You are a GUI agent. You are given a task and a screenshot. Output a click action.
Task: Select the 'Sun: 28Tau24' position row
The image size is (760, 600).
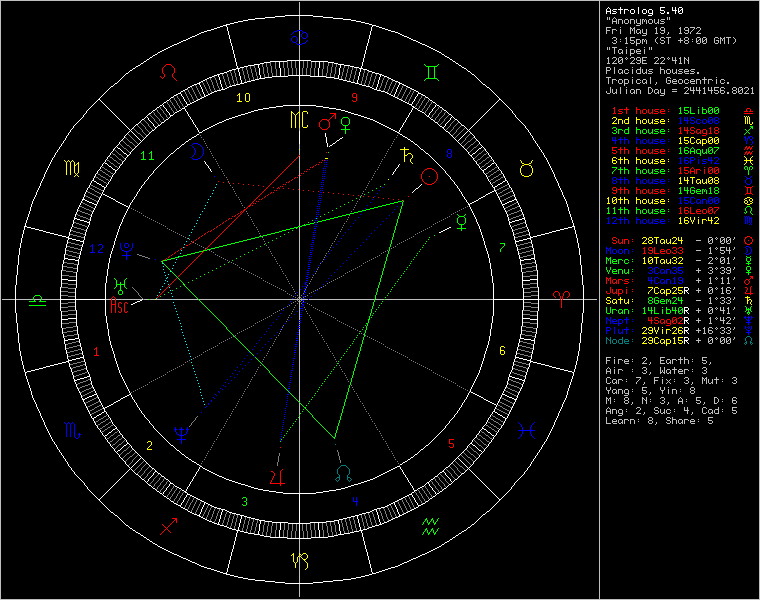[x=682, y=241]
